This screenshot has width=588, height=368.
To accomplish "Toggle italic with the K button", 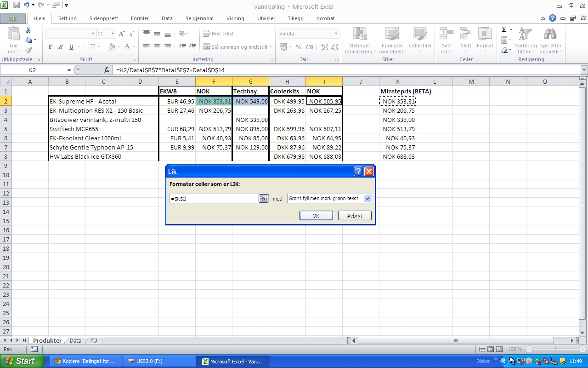I will pyautogui.click(x=61, y=47).
